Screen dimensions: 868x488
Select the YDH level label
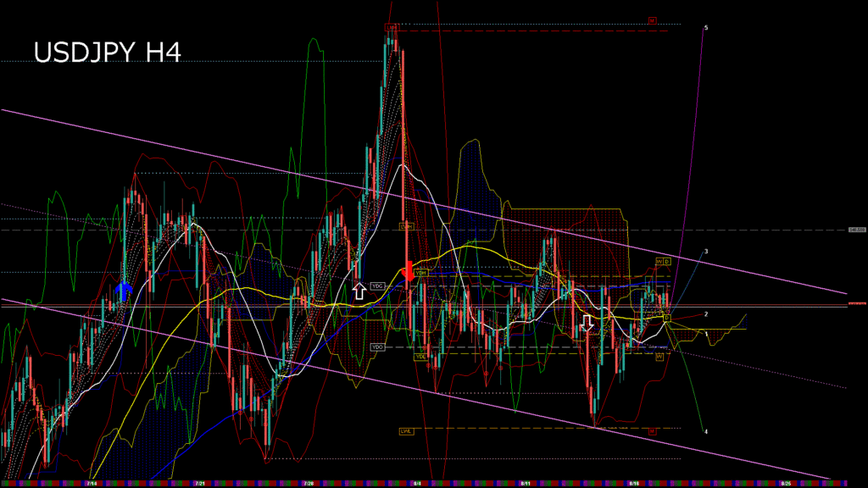point(420,274)
